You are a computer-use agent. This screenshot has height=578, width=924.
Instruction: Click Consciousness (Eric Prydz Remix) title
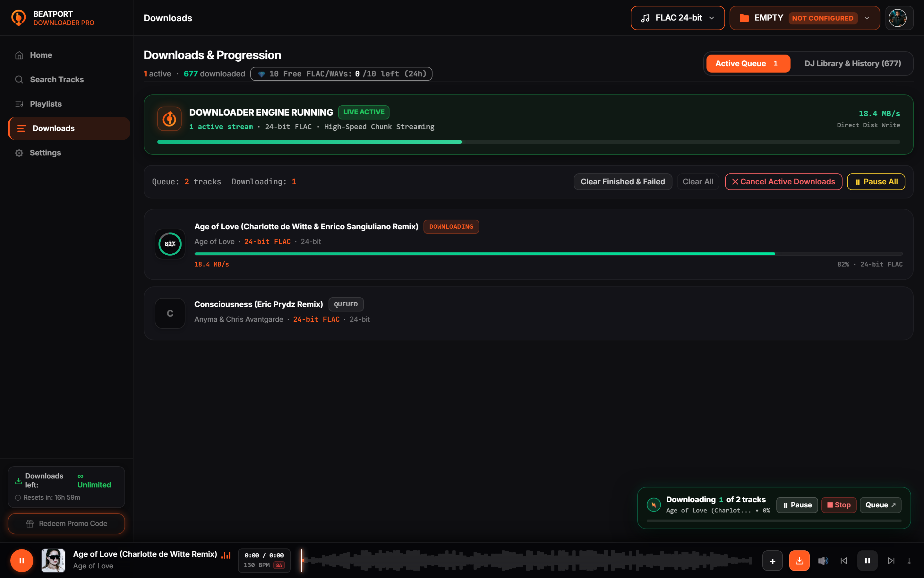(259, 304)
